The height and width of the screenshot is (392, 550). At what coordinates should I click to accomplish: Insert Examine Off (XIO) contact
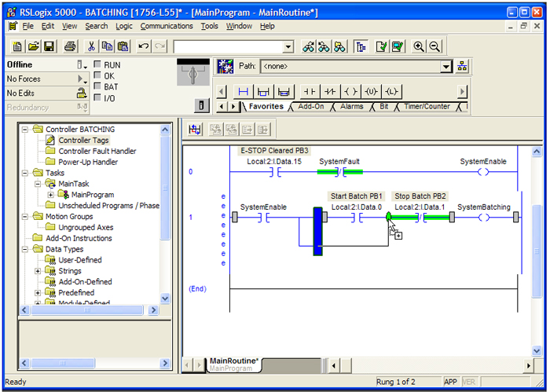point(330,92)
